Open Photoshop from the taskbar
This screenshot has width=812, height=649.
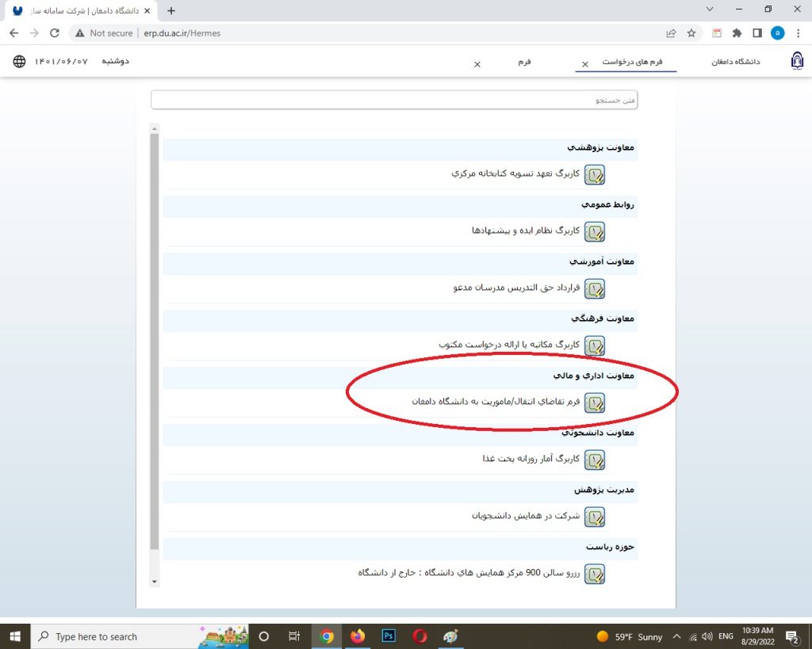click(x=389, y=636)
